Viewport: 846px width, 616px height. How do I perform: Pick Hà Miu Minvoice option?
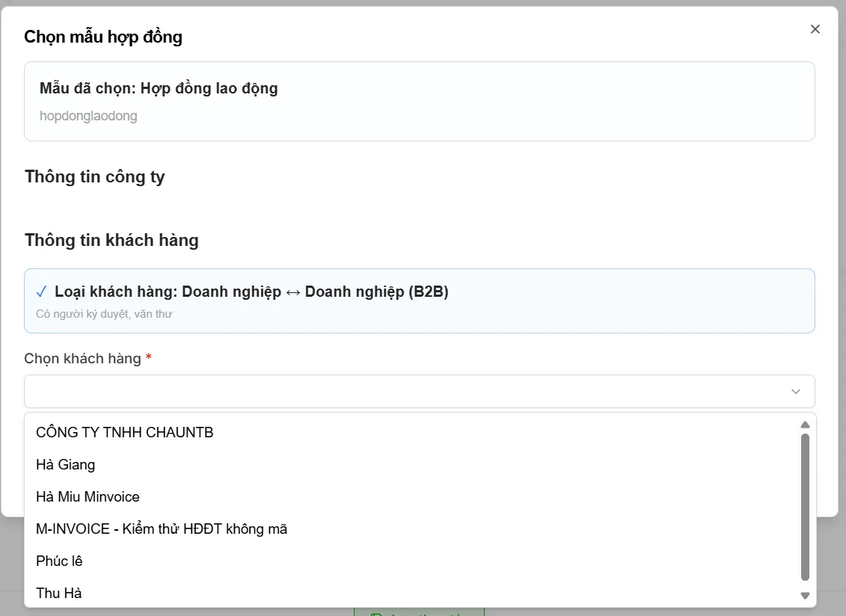click(x=88, y=496)
